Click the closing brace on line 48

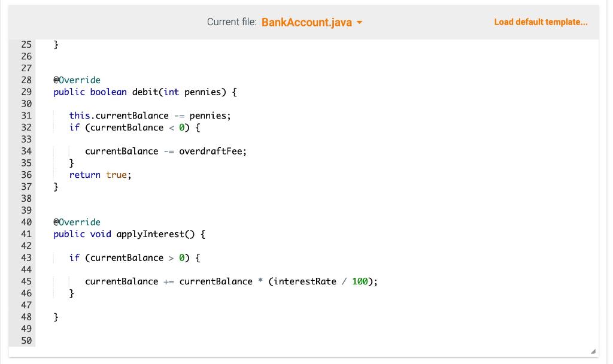pyautogui.click(x=56, y=317)
